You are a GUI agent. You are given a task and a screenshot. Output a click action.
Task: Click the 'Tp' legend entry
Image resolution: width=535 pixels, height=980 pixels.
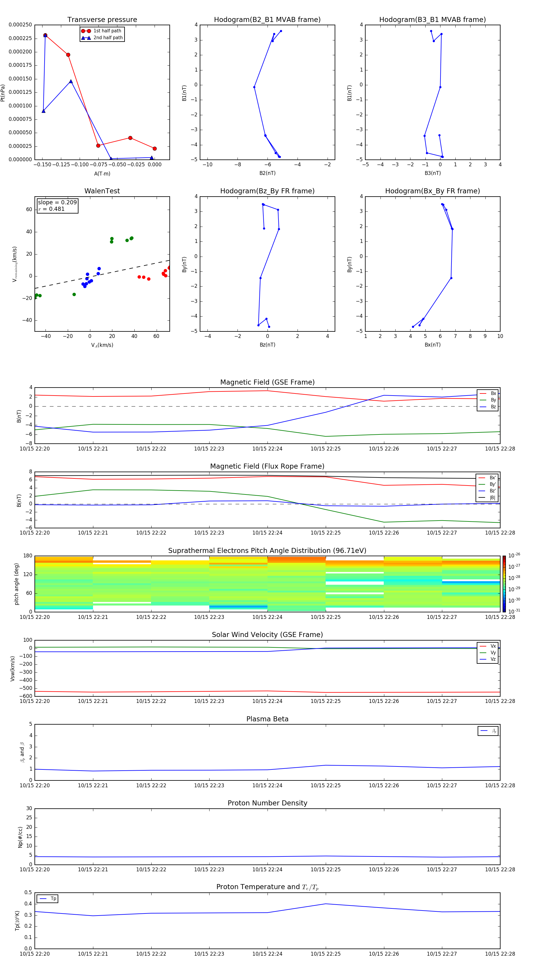(x=47, y=899)
